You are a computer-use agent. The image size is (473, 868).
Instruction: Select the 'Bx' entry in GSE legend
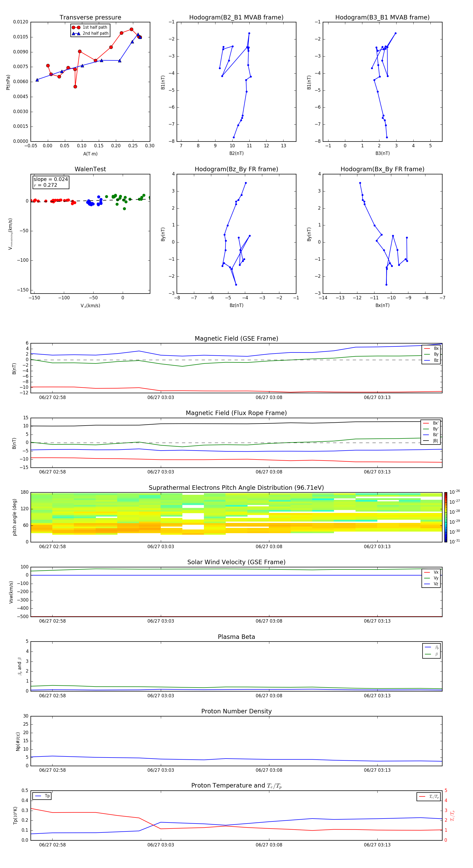coord(431,349)
